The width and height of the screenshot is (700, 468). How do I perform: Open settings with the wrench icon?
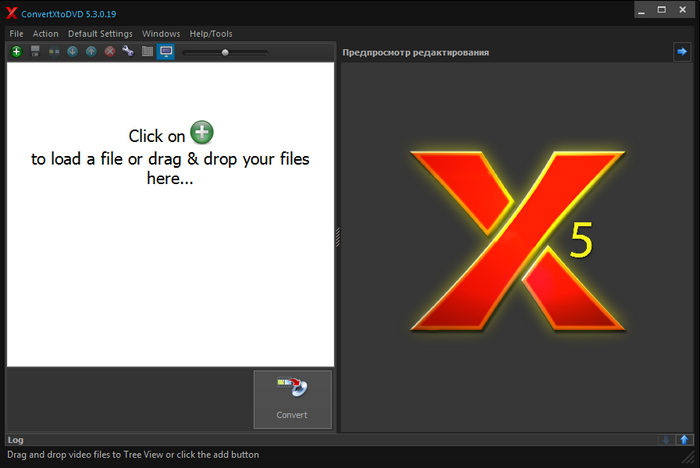coord(128,51)
